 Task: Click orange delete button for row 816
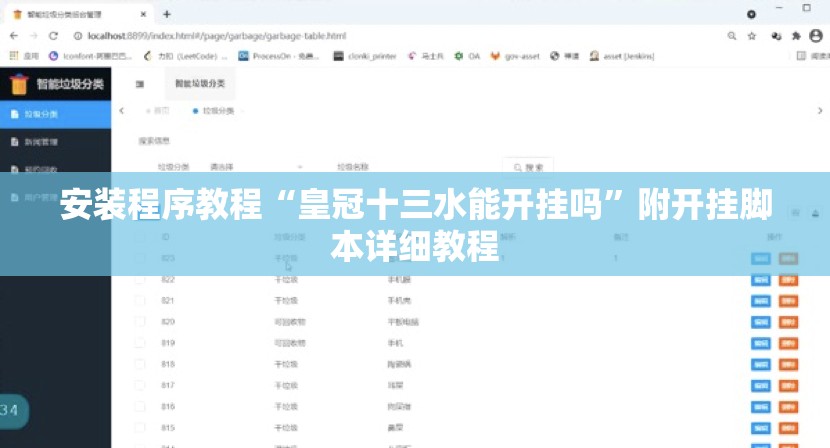[788, 407]
